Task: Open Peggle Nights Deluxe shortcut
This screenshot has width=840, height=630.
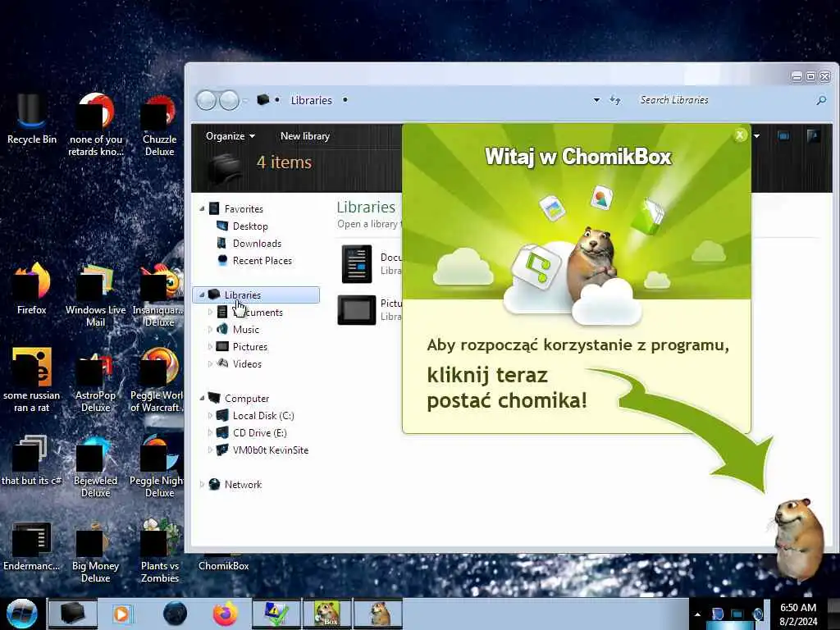Action: [x=157, y=466]
